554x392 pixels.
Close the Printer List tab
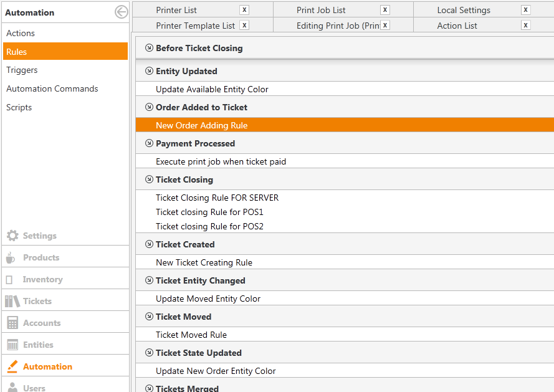pos(244,10)
